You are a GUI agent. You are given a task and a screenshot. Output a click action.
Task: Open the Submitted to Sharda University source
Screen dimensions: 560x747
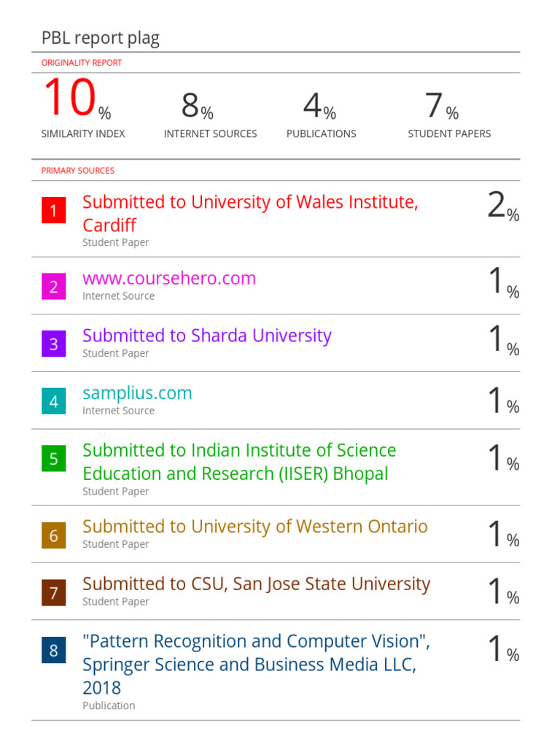206,336
